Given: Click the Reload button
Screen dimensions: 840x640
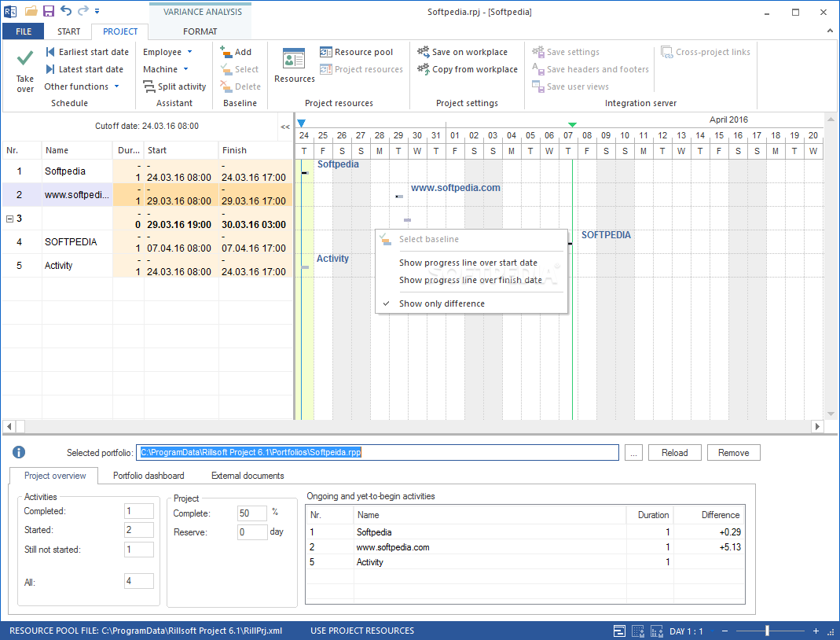Looking at the screenshot, I should coord(674,452).
